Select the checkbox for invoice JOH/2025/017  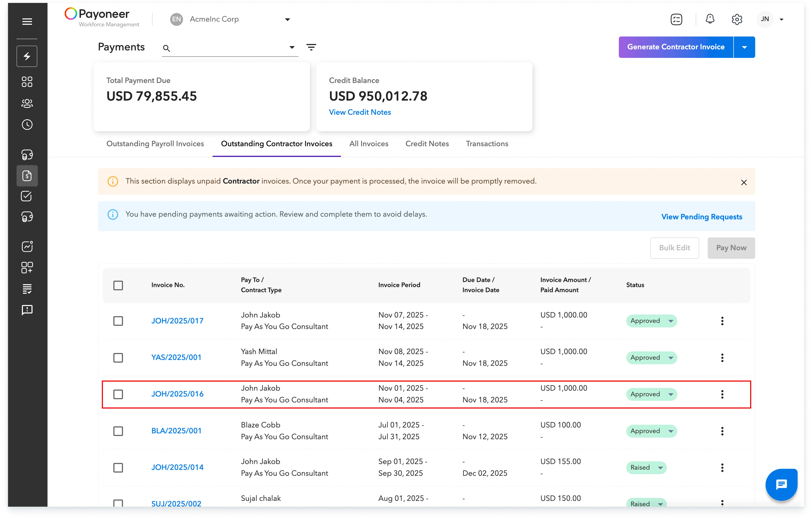click(x=118, y=321)
